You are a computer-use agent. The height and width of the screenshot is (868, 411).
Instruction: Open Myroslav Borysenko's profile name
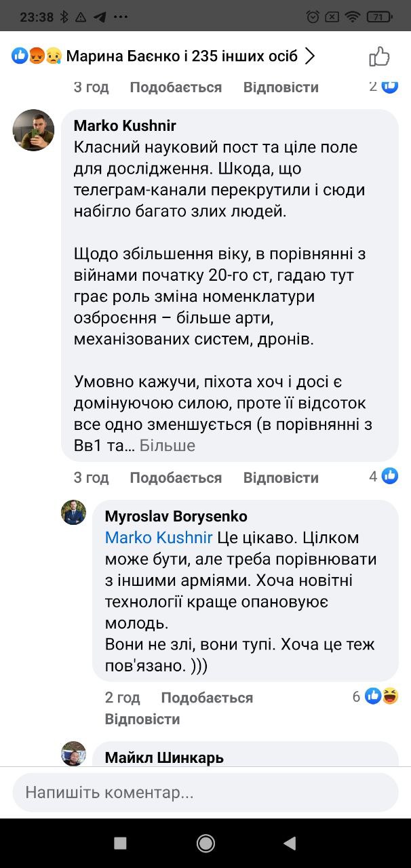(176, 517)
